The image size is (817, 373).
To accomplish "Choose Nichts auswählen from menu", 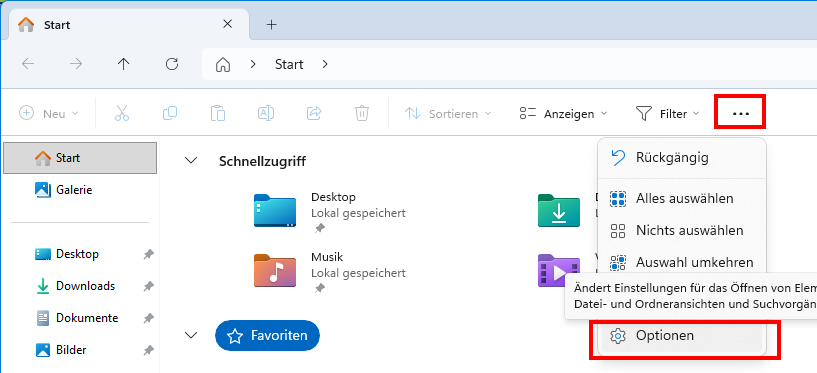I will (x=682, y=230).
